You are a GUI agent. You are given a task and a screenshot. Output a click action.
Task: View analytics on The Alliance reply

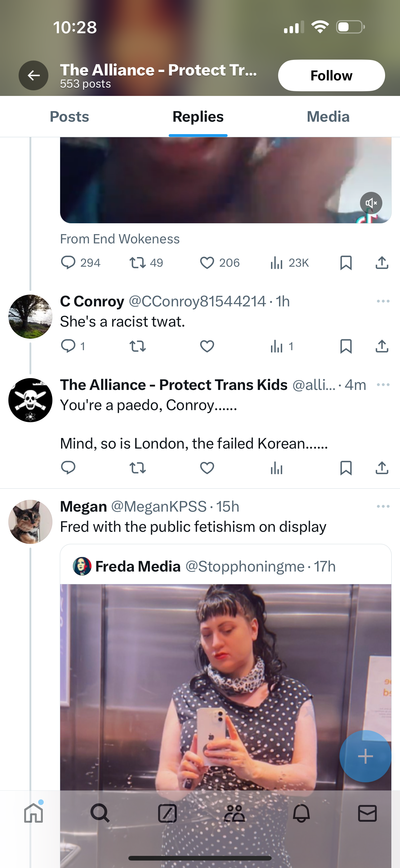276,468
